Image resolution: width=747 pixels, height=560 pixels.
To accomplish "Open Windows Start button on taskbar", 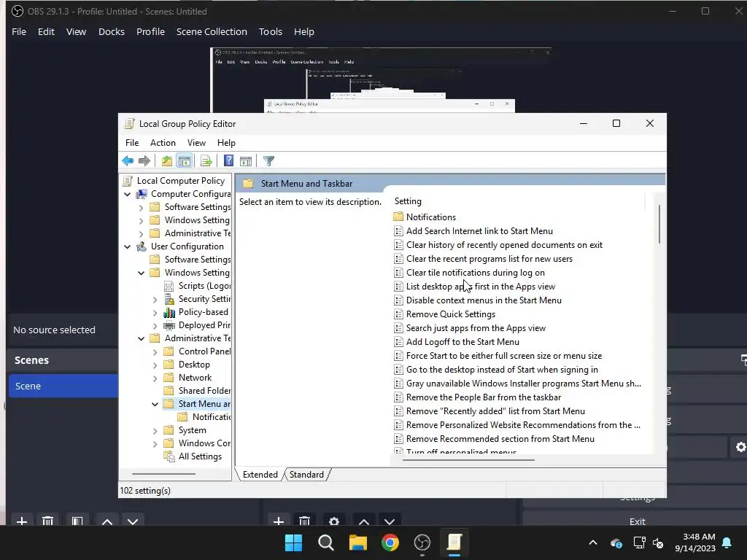I will 293,542.
